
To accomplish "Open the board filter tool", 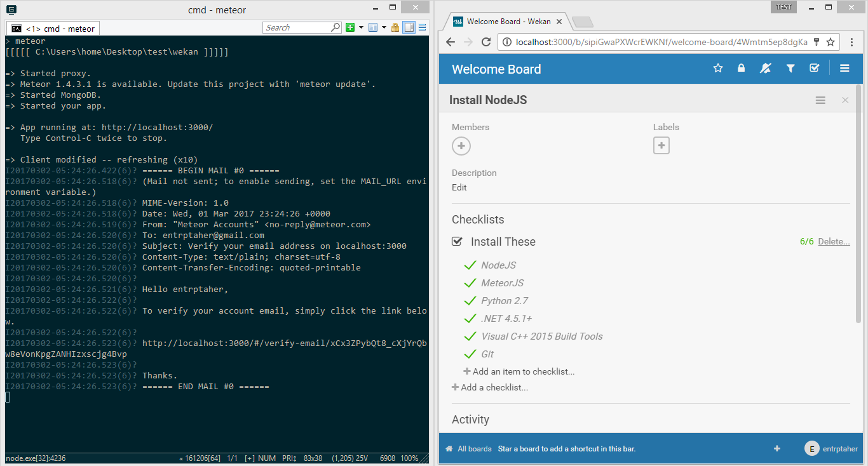I will [x=790, y=68].
